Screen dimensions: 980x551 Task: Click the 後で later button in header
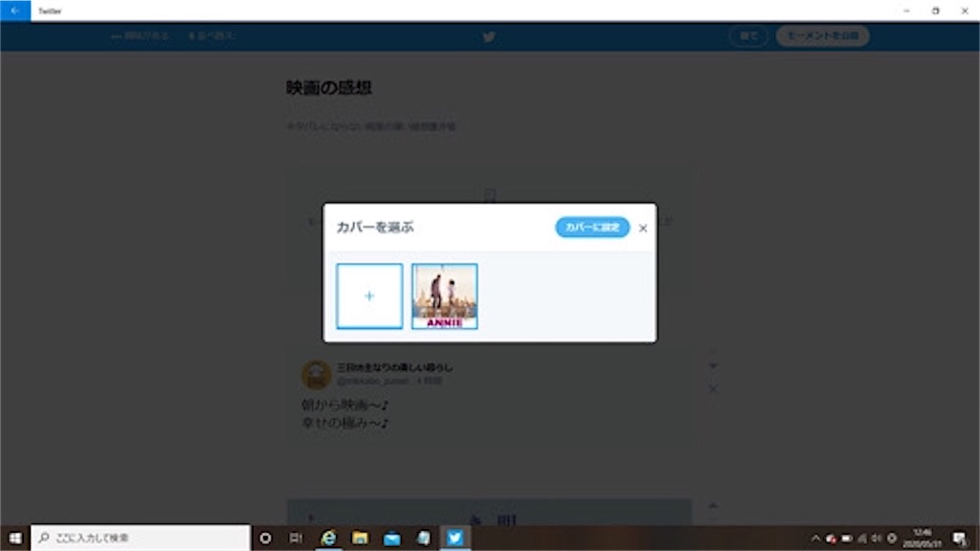click(748, 35)
